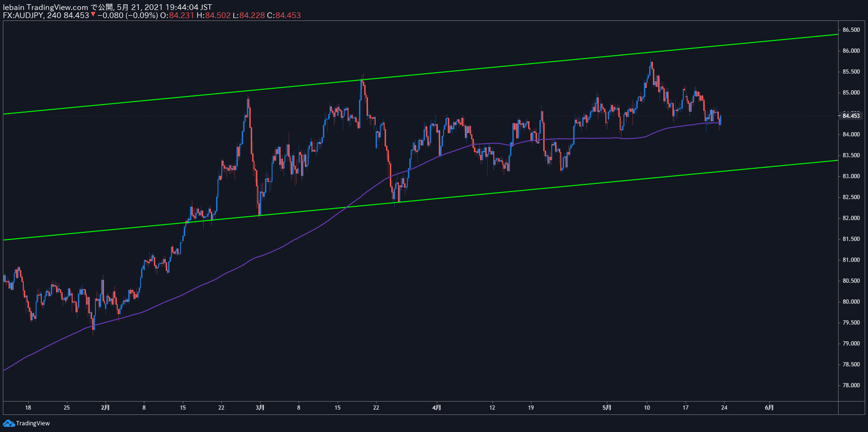Screen dimensions: 868x432
Task: Click the 86.000 price axis label
Action: [851, 51]
